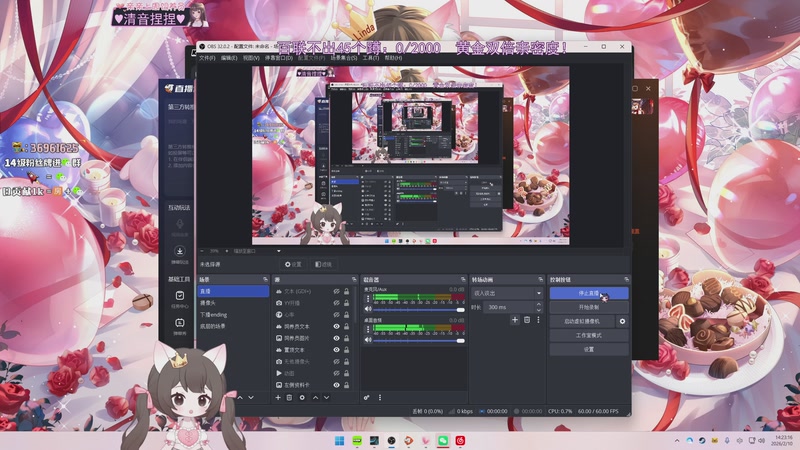Enable 工作室模式 button
Image resolution: width=800 pixels, height=450 pixels.
point(589,336)
